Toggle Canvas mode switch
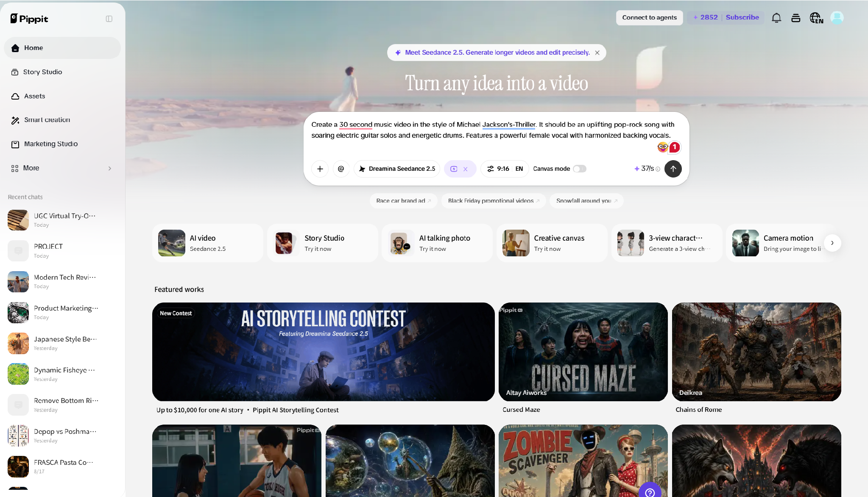 (579, 169)
